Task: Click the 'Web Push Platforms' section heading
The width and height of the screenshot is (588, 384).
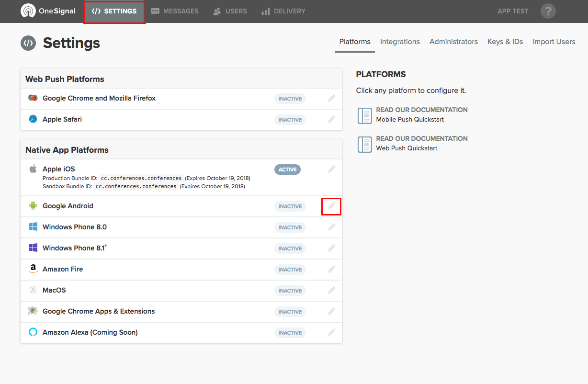Action: tap(65, 79)
